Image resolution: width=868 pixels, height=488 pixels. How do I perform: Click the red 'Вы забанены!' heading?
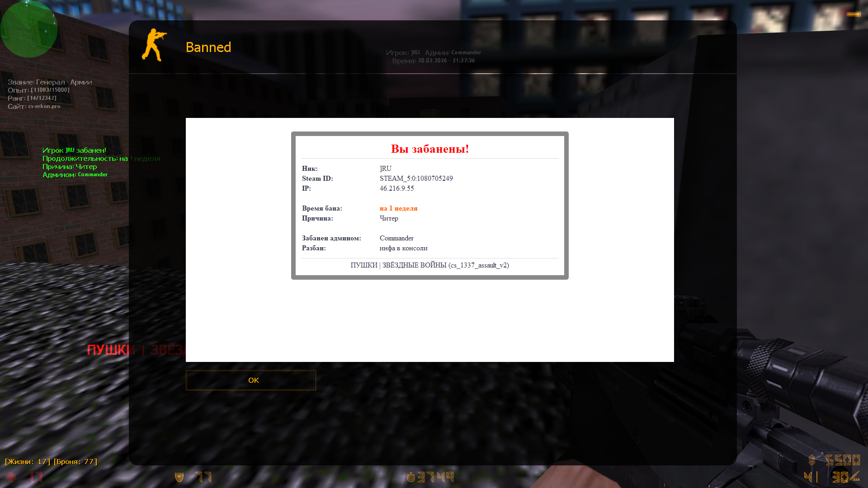click(x=429, y=149)
